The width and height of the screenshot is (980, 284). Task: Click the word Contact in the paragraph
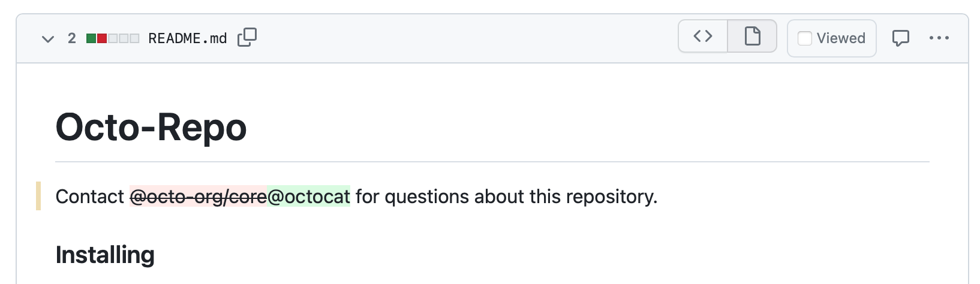click(x=89, y=197)
